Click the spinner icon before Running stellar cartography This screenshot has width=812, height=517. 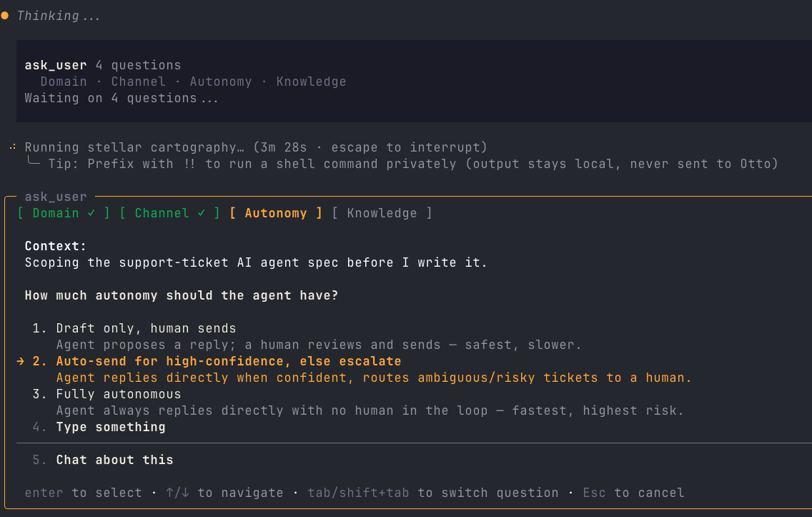pos(13,147)
